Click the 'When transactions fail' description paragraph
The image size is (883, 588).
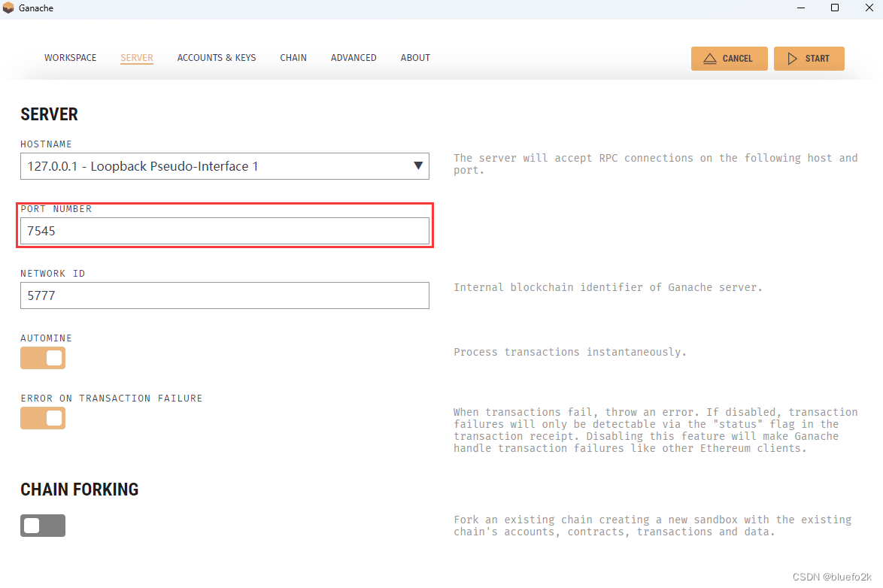[656, 430]
